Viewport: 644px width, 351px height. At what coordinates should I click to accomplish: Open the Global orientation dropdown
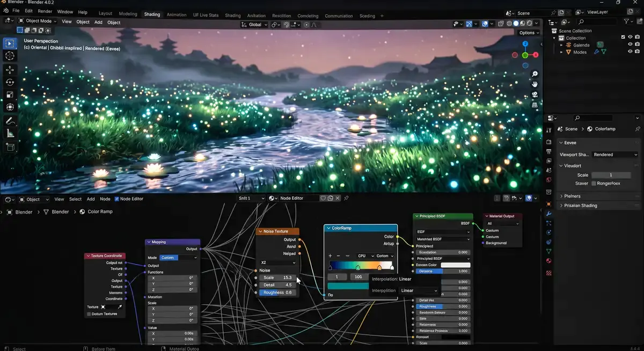pos(254,25)
